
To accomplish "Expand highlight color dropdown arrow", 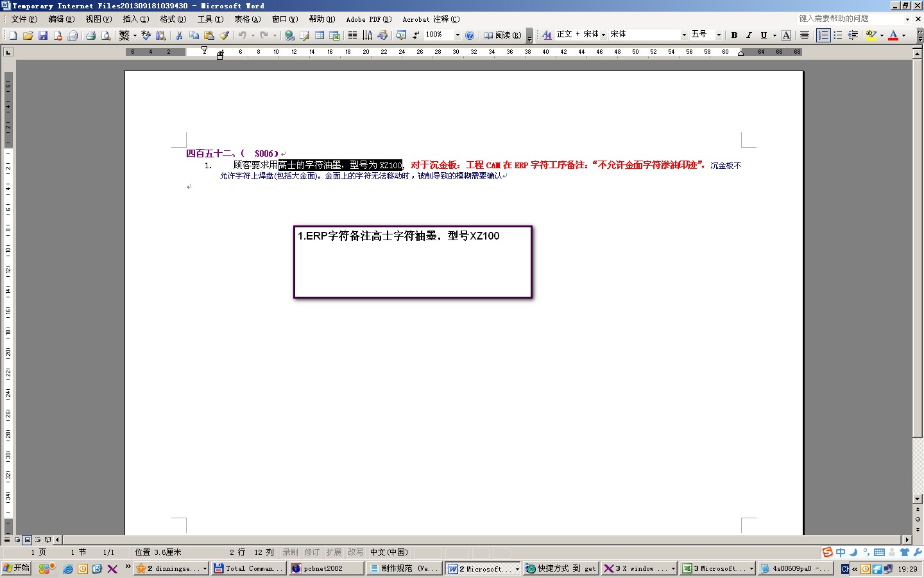I will point(882,35).
